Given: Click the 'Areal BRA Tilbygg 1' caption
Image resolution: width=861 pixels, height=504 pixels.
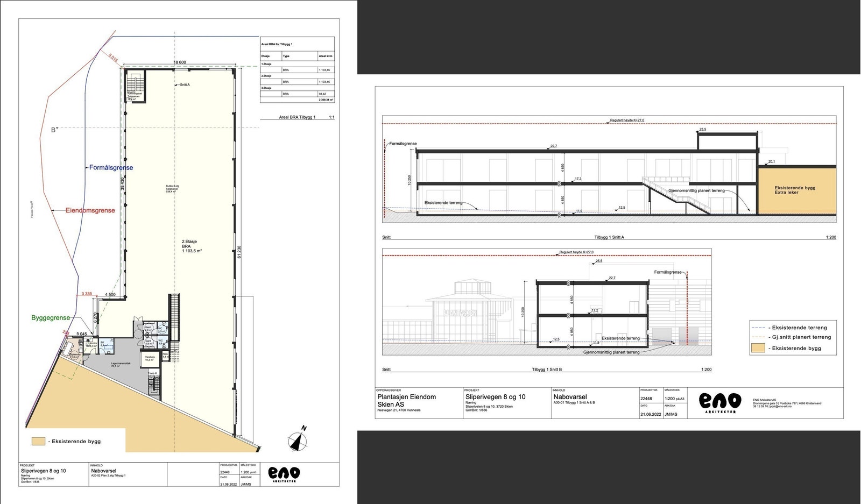Looking at the screenshot, I should [x=297, y=117].
